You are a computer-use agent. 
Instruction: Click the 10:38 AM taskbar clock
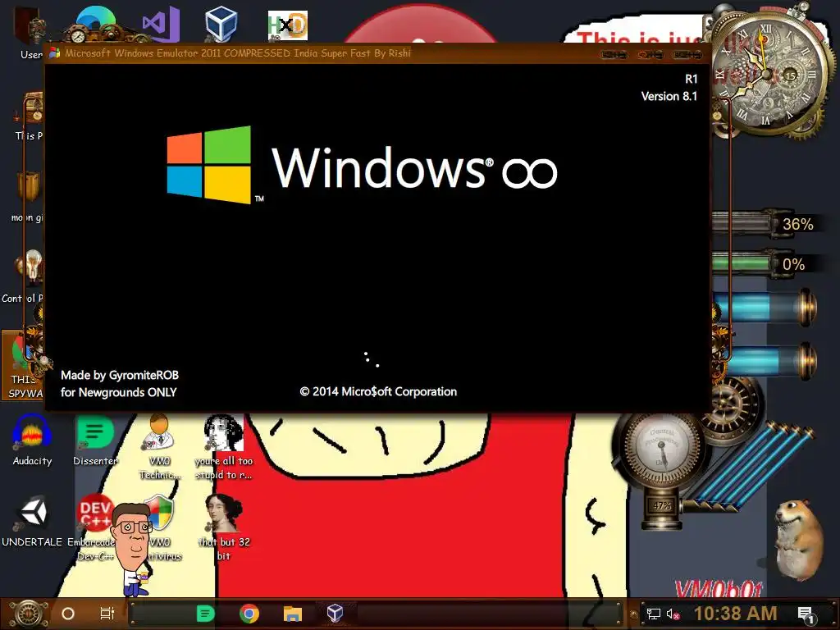point(735,614)
